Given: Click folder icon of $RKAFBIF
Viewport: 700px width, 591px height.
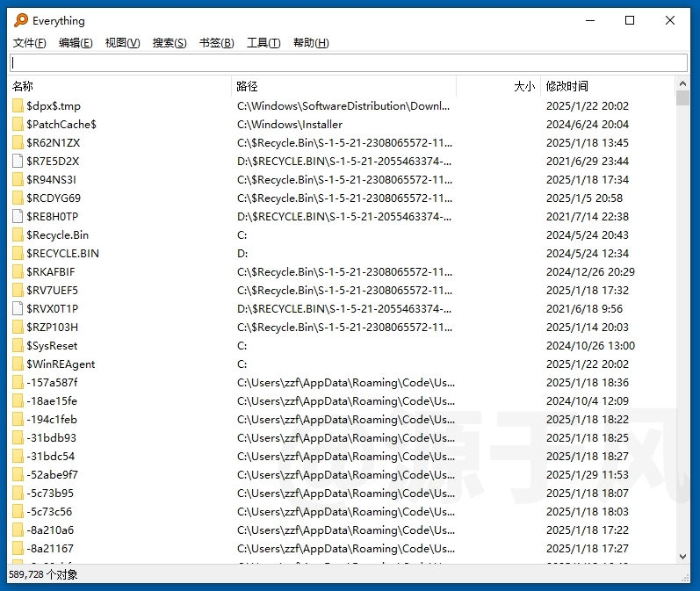Looking at the screenshot, I should [18, 272].
